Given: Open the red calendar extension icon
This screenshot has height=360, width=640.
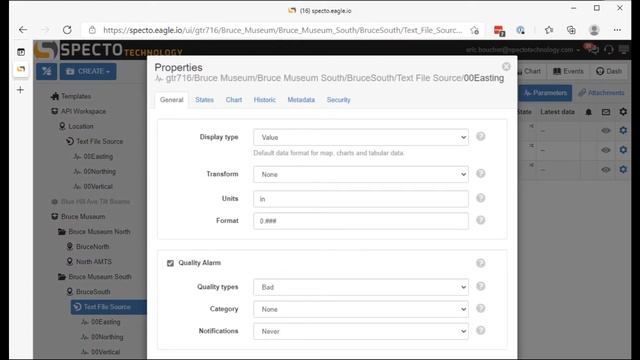Looking at the screenshot, I should [x=499, y=30].
